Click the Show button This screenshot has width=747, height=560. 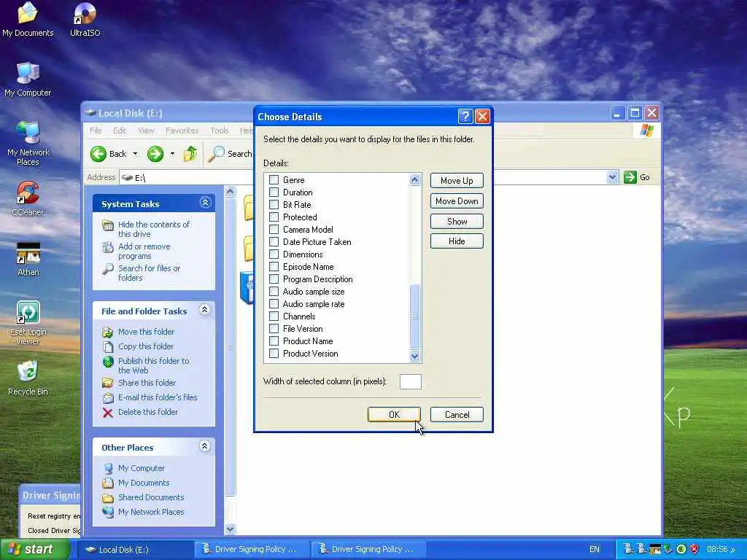click(457, 222)
